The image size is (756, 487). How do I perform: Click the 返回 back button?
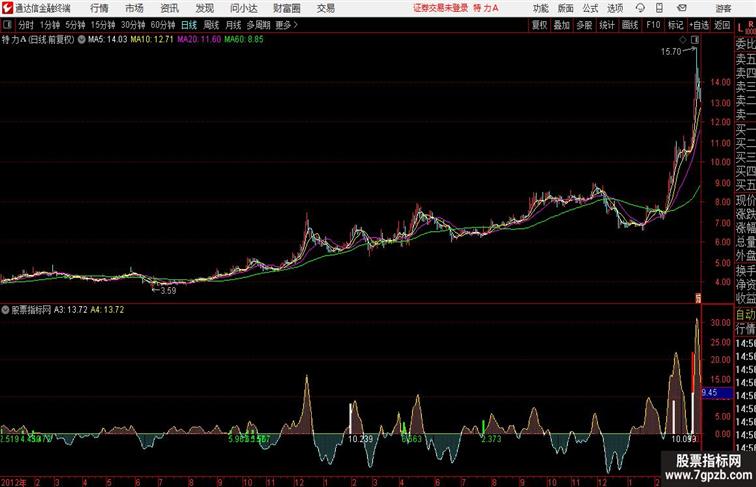click(x=722, y=25)
